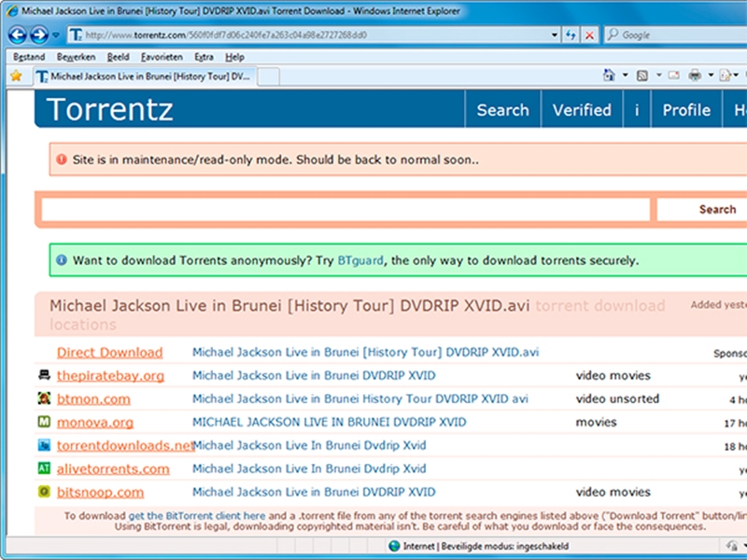Click "get the BitTorrent client here" link
The width and height of the screenshot is (747, 560).
(197, 516)
